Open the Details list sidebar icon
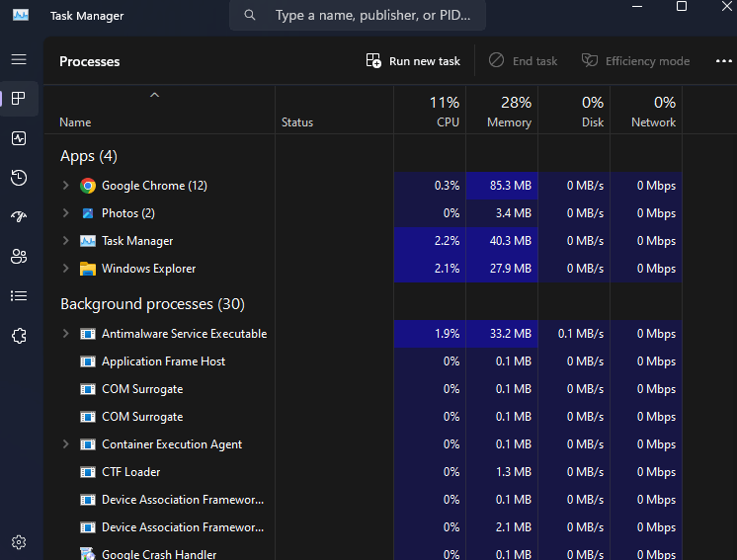 (x=19, y=296)
